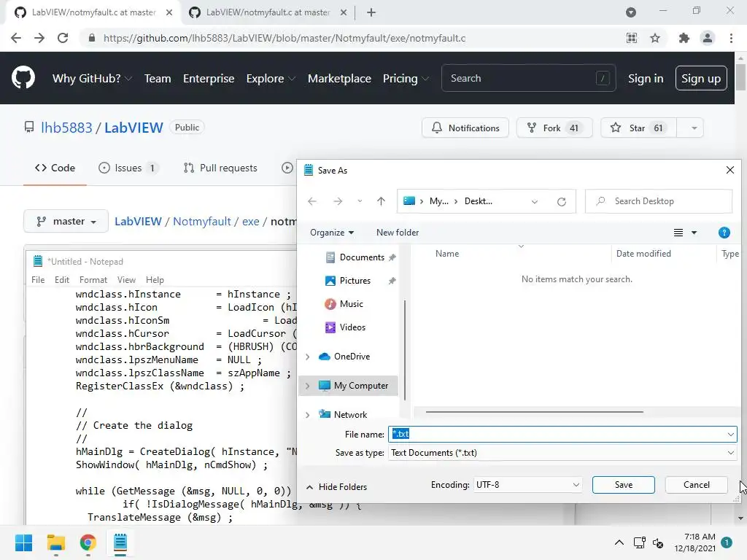Click Save As back arrow
This screenshot has height=560, width=747.
(x=312, y=201)
